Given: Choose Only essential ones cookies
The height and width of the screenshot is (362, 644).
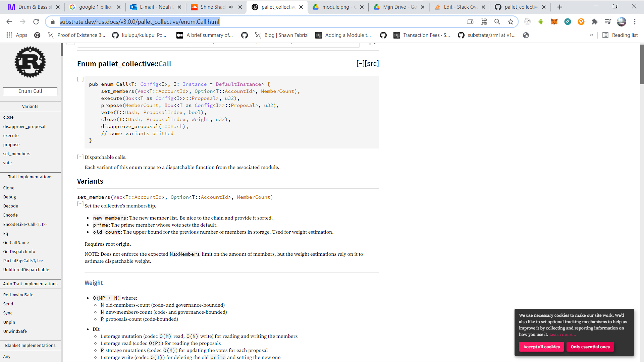Looking at the screenshot, I should (590, 347).
